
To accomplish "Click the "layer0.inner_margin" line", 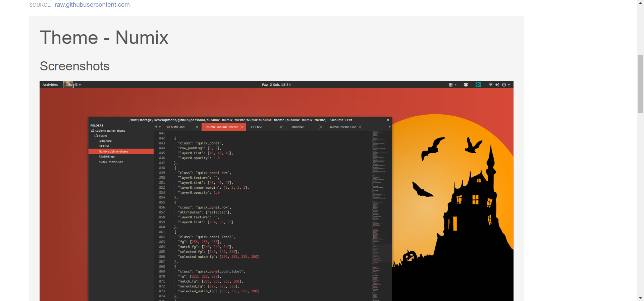I will 213,188.
